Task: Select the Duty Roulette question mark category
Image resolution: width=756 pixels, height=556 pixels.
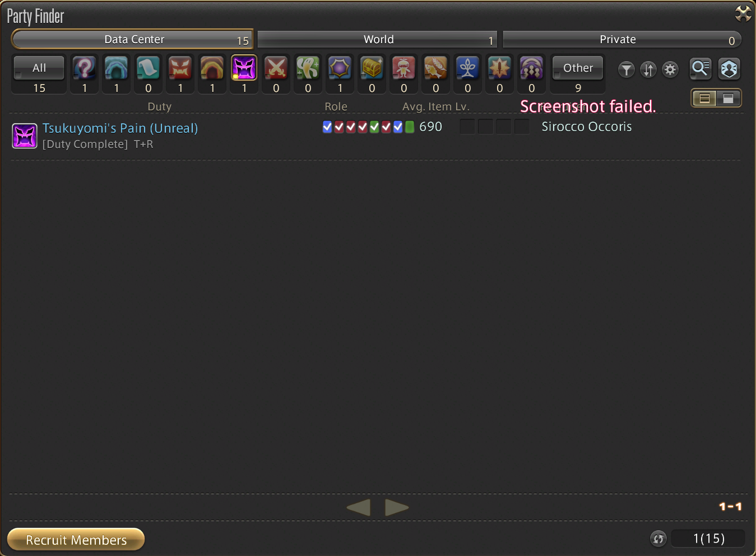Action: [85, 68]
